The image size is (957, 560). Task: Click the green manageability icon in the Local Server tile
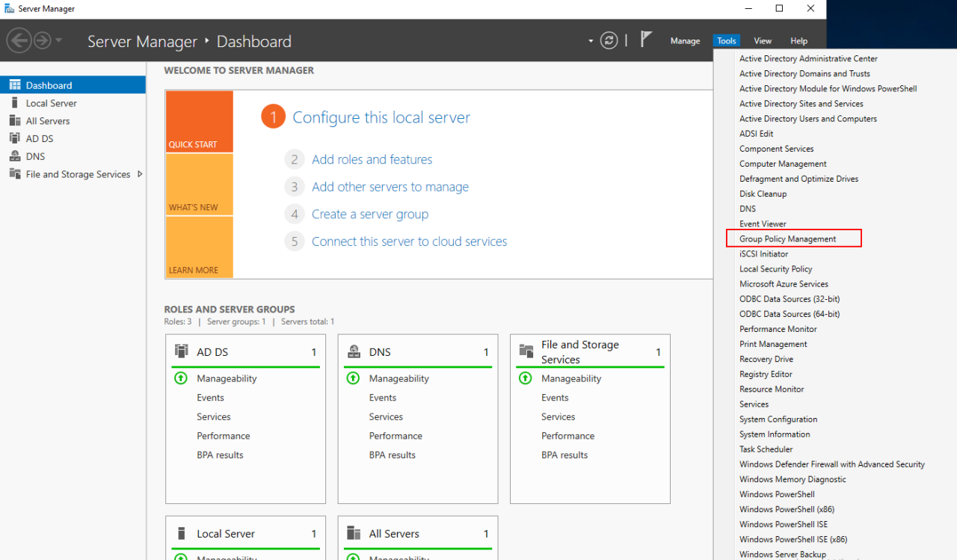click(x=180, y=556)
